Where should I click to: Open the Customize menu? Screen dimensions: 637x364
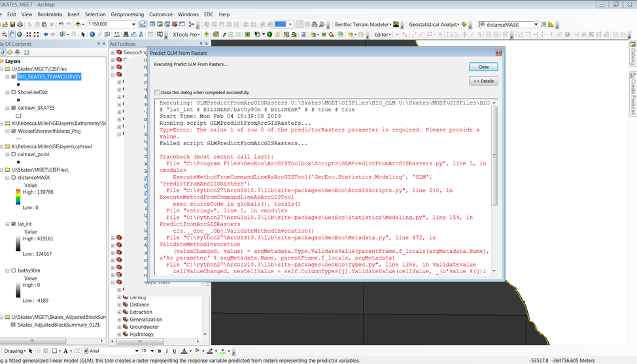click(x=161, y=14)
